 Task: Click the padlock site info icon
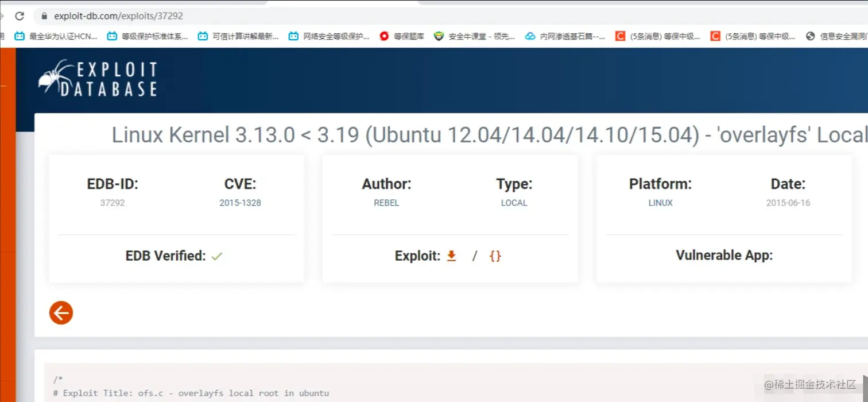(x=44, y=16)
